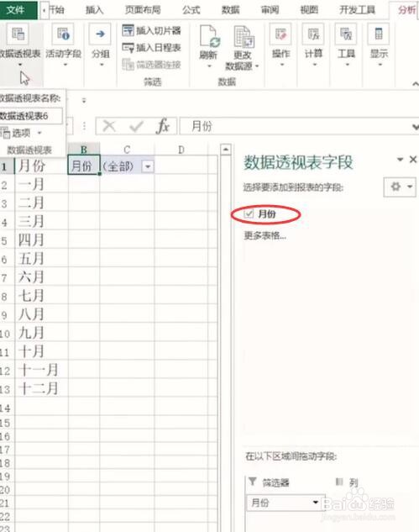
Task: Click the 刷新 refresh icon
Action: [210, 36]
